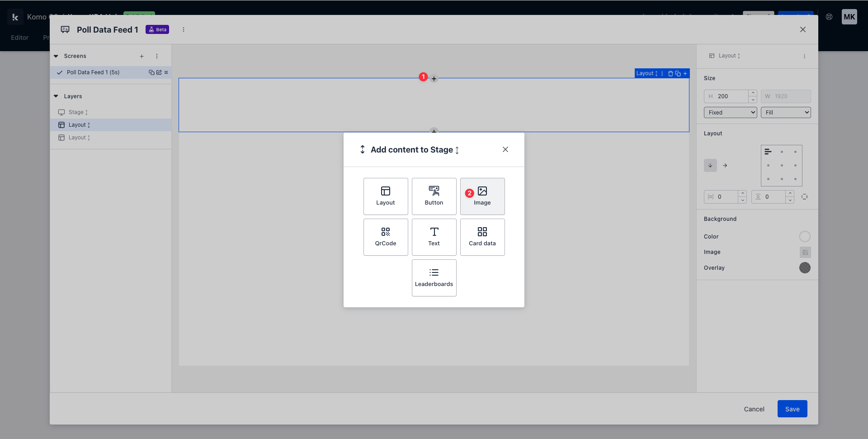Insert a Leaderboards element

(x=434, y=277)
